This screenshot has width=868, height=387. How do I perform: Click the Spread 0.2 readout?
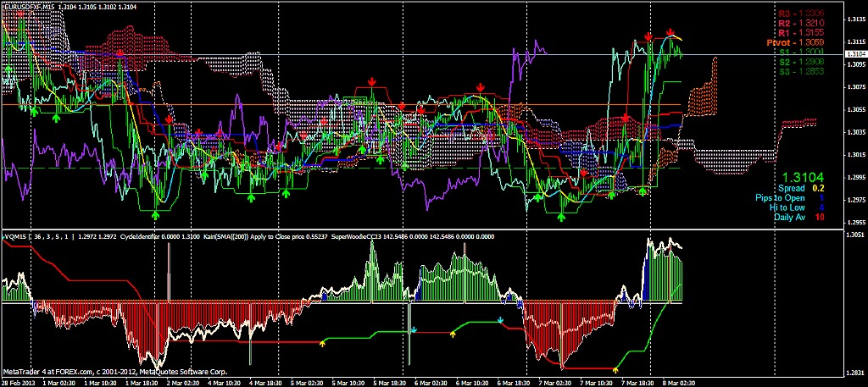click(x=802, y=188)
